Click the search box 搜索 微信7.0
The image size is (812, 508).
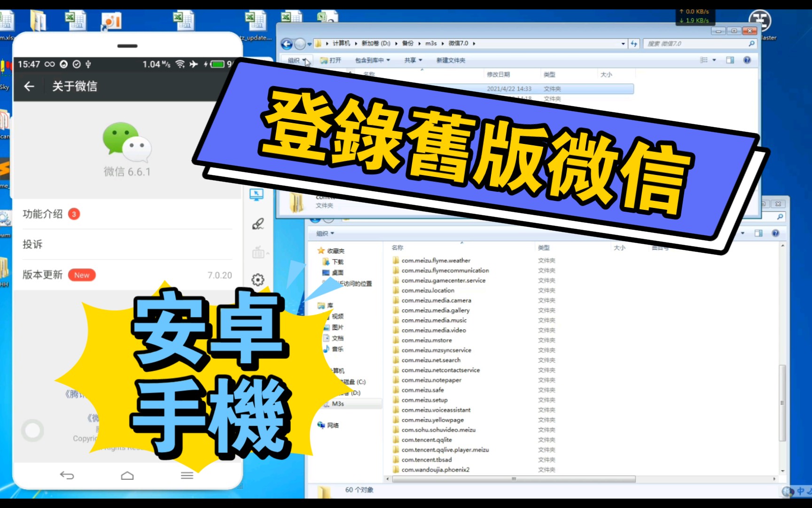699,44
